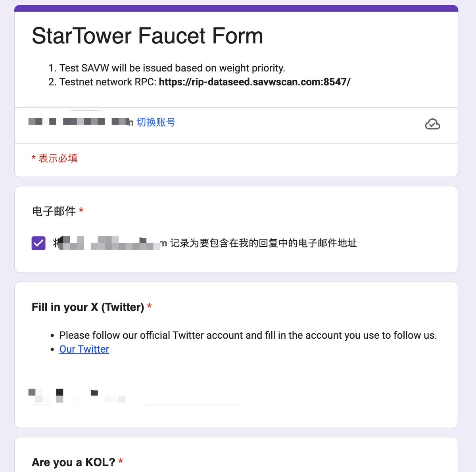Toggle the email recording checkbox
The height and width of the screenshot is (472, 476).
[38, 243]
